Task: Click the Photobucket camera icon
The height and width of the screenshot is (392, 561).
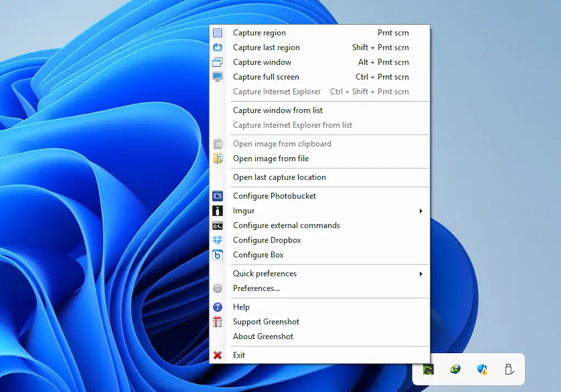Action: [217, 196]
